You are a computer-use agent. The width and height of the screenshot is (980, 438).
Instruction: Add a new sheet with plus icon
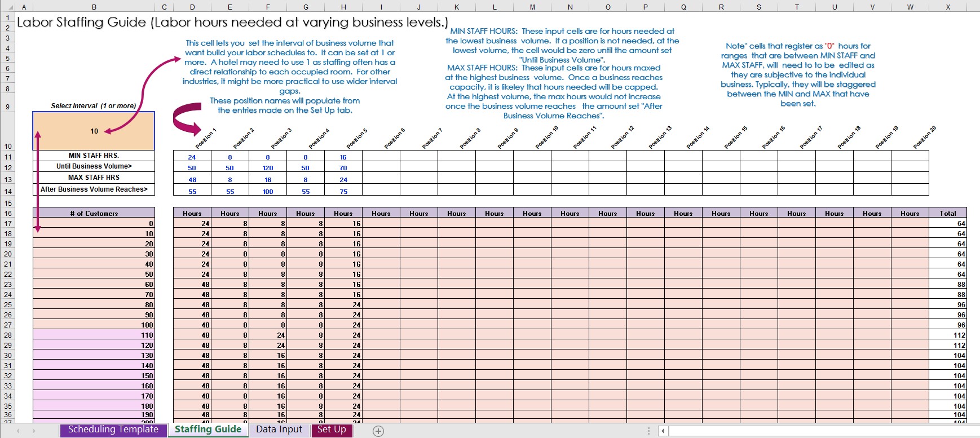[378, 431]
